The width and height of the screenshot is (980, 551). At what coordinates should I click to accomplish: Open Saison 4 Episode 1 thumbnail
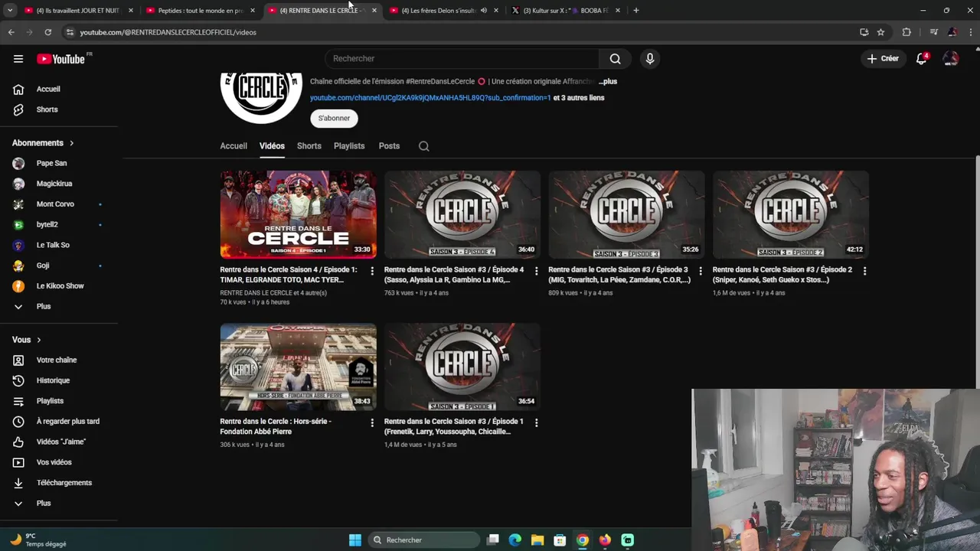(299, 214)
